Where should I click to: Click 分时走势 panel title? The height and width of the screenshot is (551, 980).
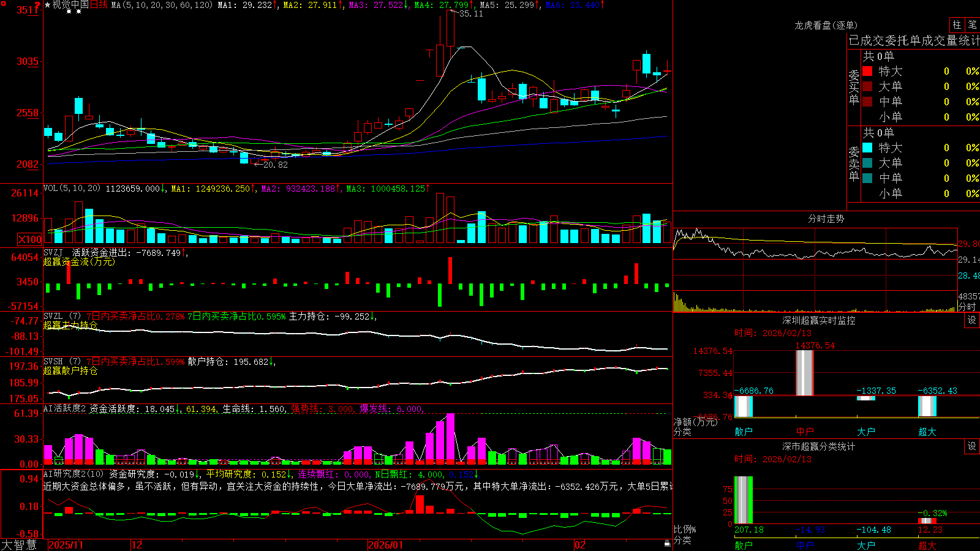coord(826,219)
